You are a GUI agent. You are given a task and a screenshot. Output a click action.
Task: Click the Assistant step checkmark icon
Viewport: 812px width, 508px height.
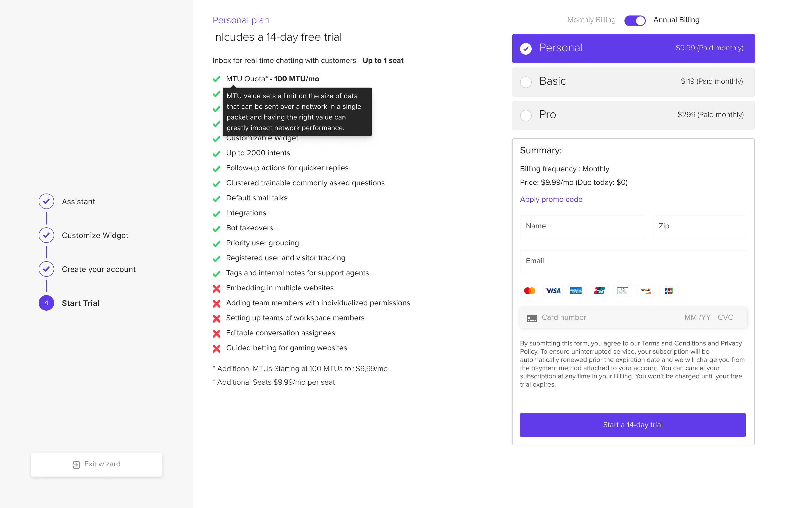coord(46,202)
